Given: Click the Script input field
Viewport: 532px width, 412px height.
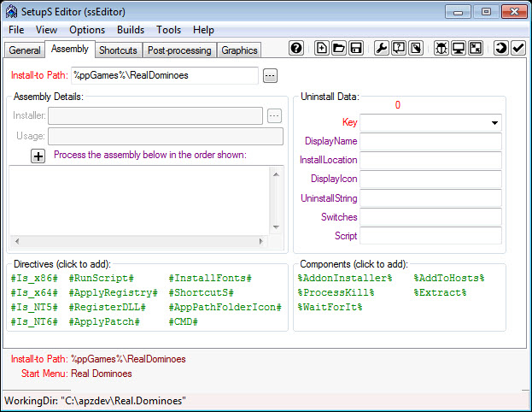Looking at the screenshot, I should (x=430, y=236).
